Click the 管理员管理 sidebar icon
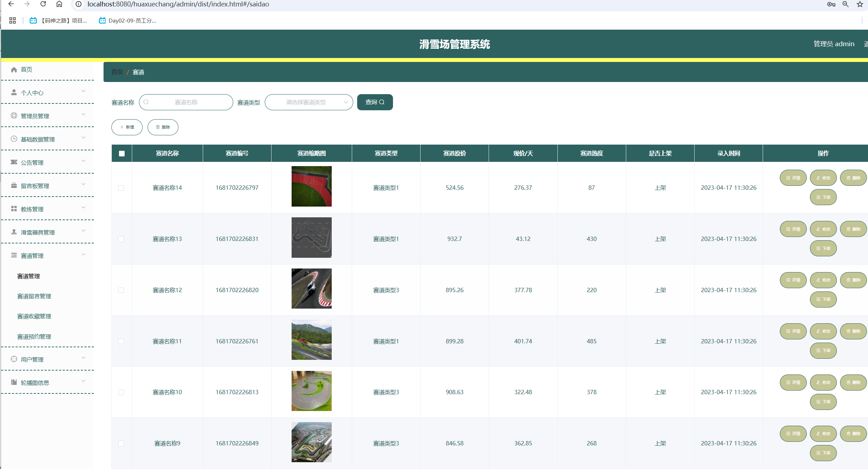868x469 pixels. pyautogui.click(x=14, y=116)
